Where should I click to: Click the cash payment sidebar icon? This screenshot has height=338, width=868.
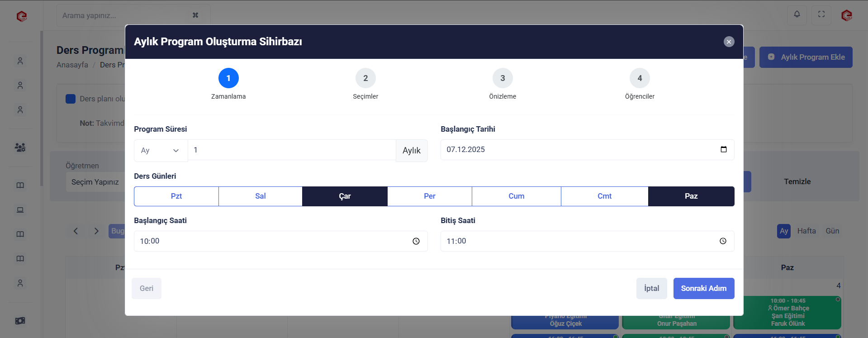[x=20, y=321]
